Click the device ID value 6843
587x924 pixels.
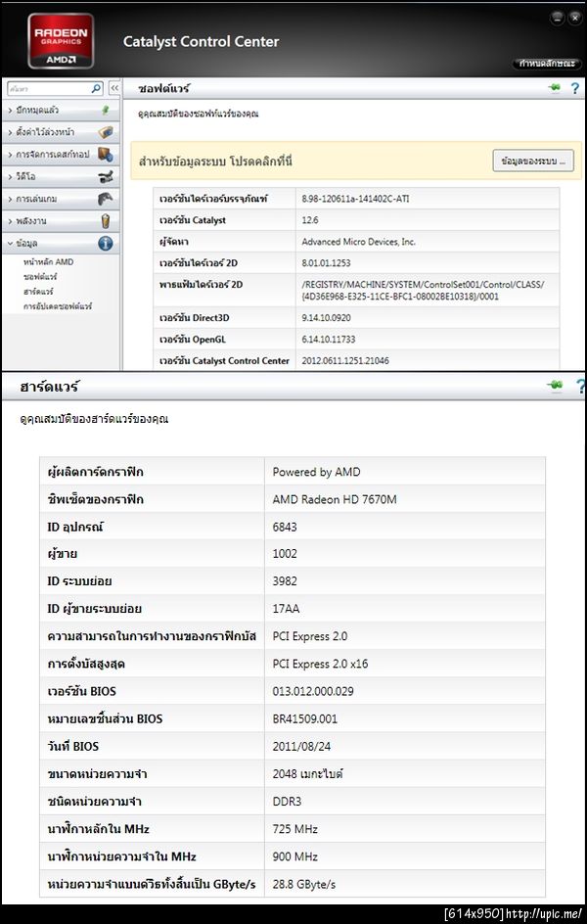tap(285, 527)
